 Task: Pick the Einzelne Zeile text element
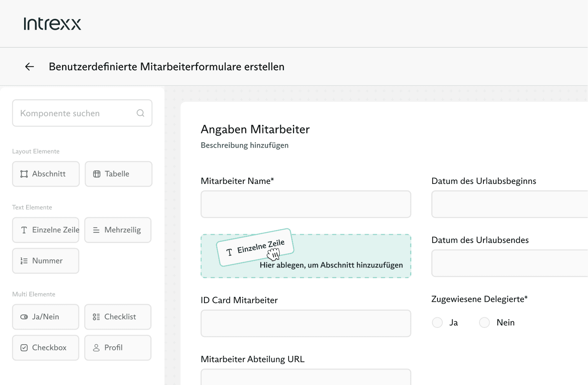coord(46,230)
